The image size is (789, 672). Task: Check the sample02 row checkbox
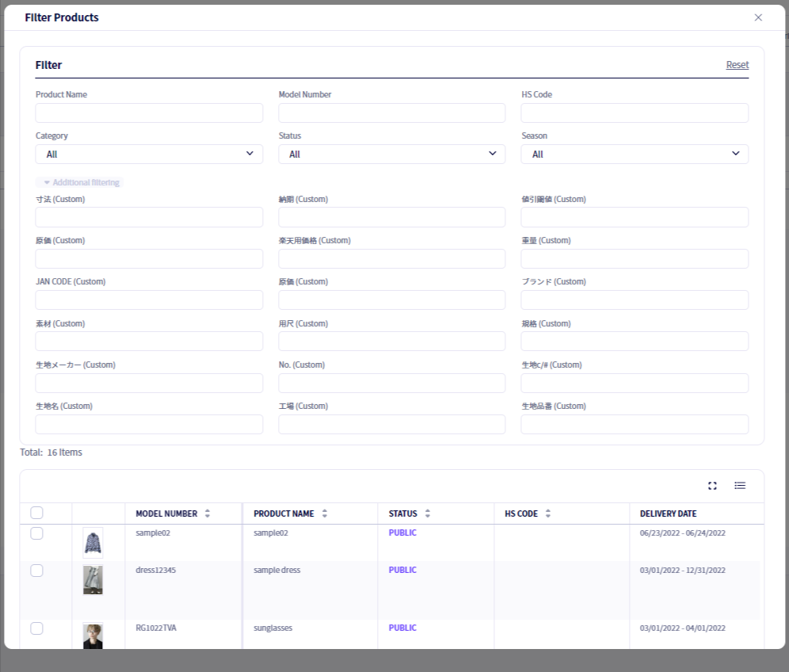[x=36, y=533]
